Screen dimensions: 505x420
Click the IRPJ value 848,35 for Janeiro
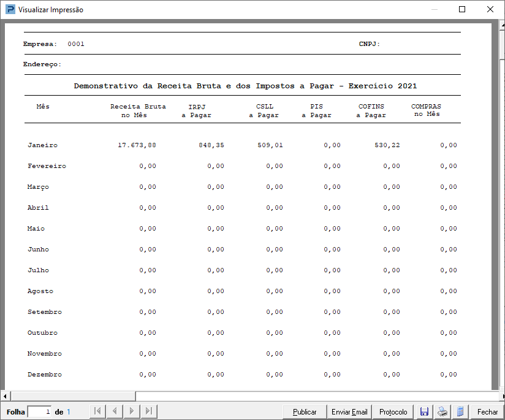pyautogui.click(x=211, y=145)
